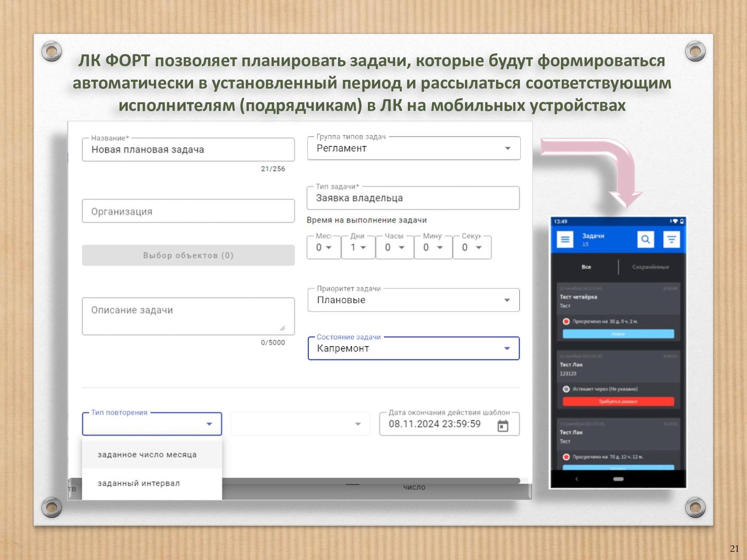Open the Тип повторения dropdown
The height and width of the screenshot is (560, 747).
point(152,424)
